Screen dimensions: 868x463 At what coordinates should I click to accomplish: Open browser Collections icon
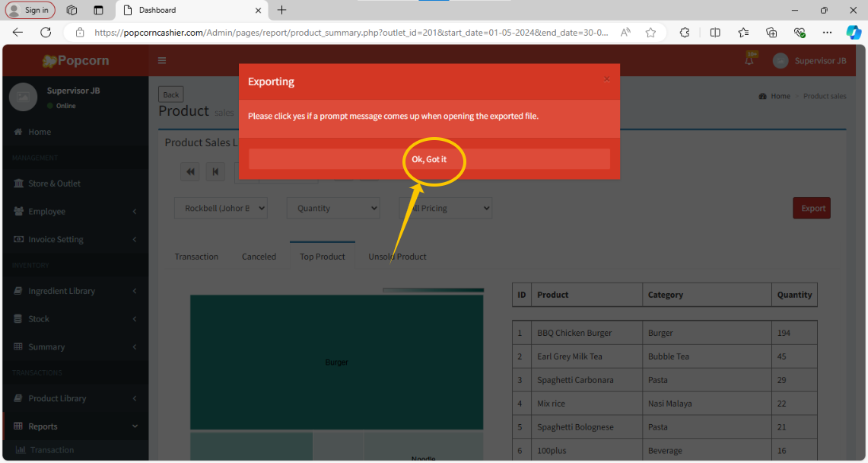(771, 33)
